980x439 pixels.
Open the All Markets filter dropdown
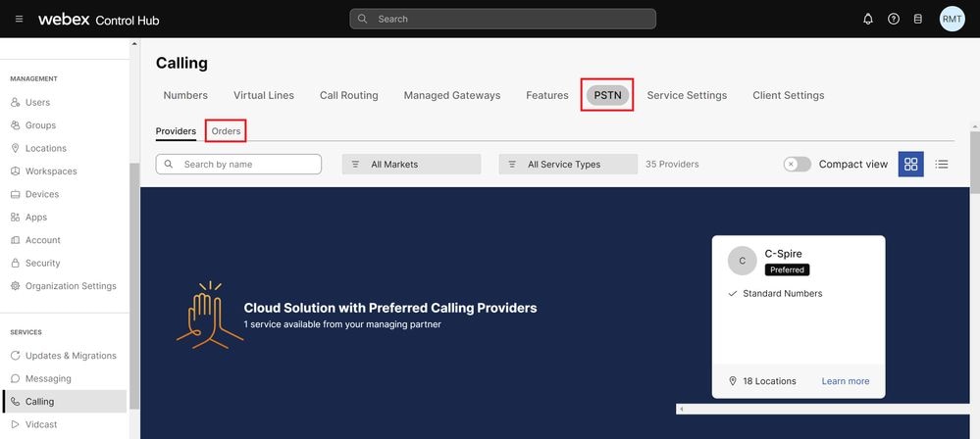tap(411, 165)
